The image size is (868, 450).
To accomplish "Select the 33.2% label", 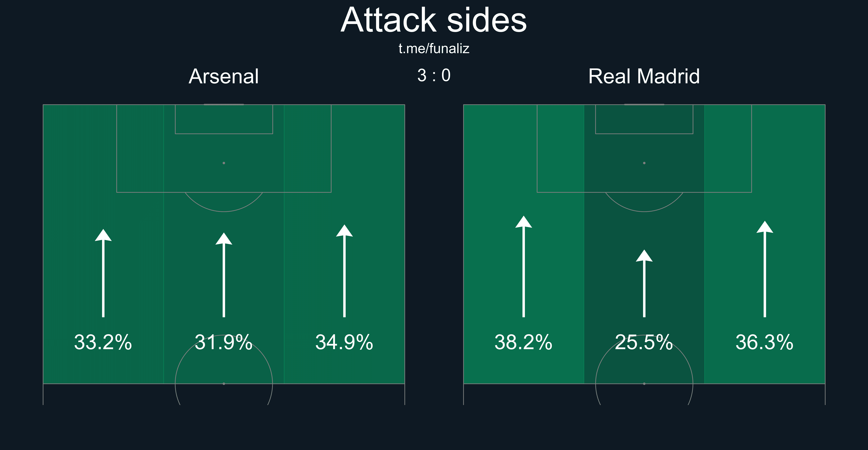I will (x=103, y=342).
